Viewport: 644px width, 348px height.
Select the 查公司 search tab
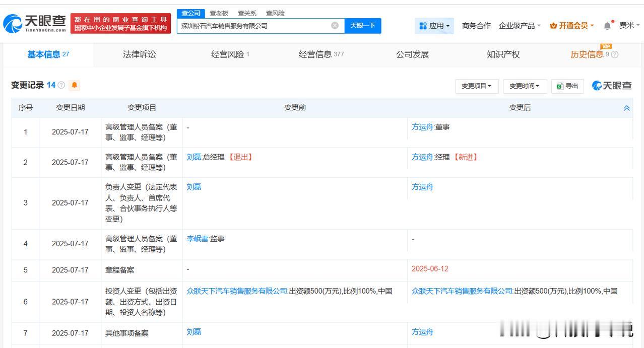pyautogui.click(x=191, y=13)
